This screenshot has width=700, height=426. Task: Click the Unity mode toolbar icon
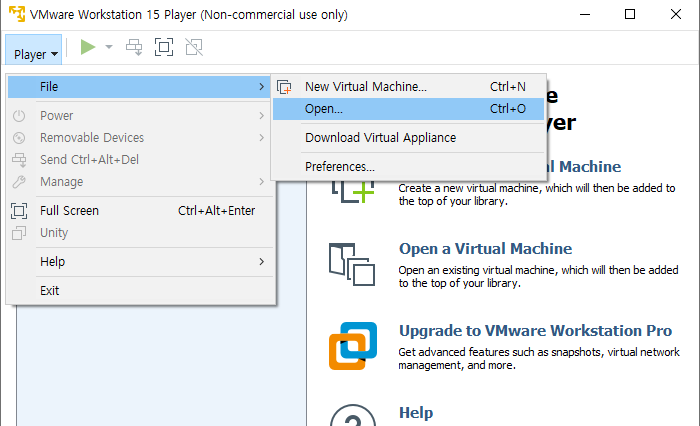194,47
